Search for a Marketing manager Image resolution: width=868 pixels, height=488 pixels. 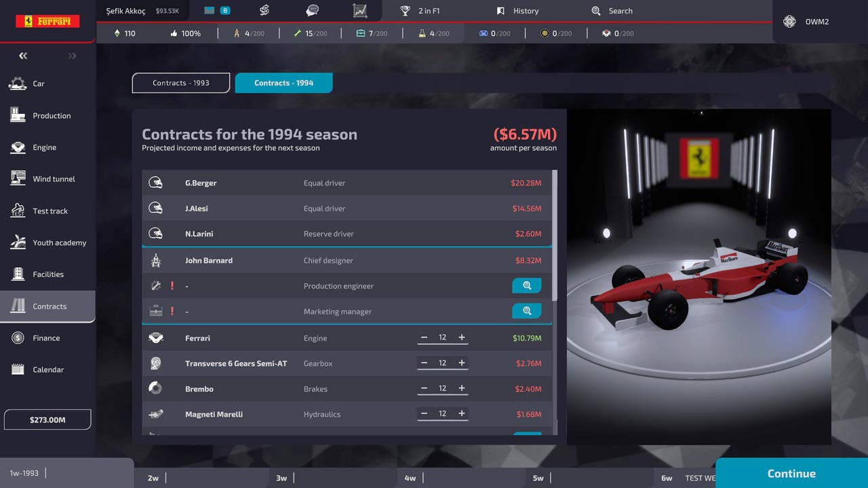(526, 311)
